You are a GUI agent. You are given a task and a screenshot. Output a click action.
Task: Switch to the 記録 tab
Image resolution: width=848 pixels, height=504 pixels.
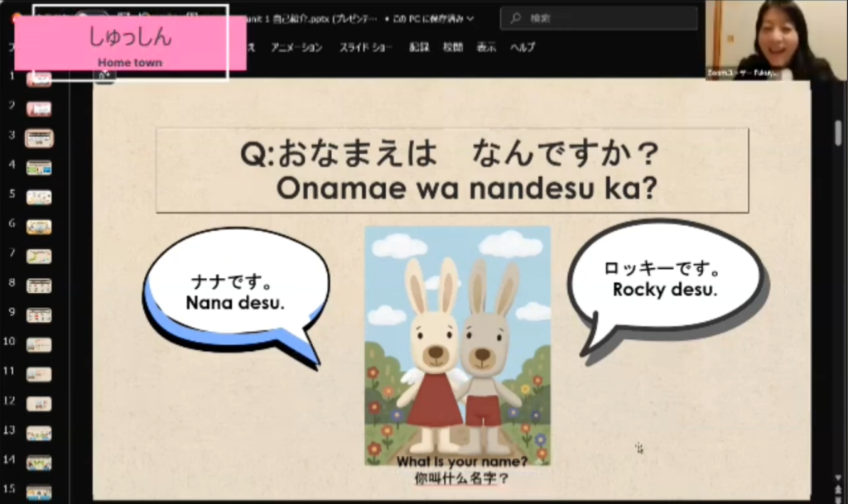pos(419,47)
